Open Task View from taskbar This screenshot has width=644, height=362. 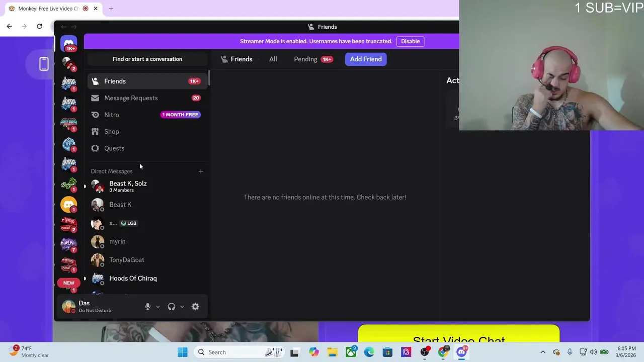294,352
